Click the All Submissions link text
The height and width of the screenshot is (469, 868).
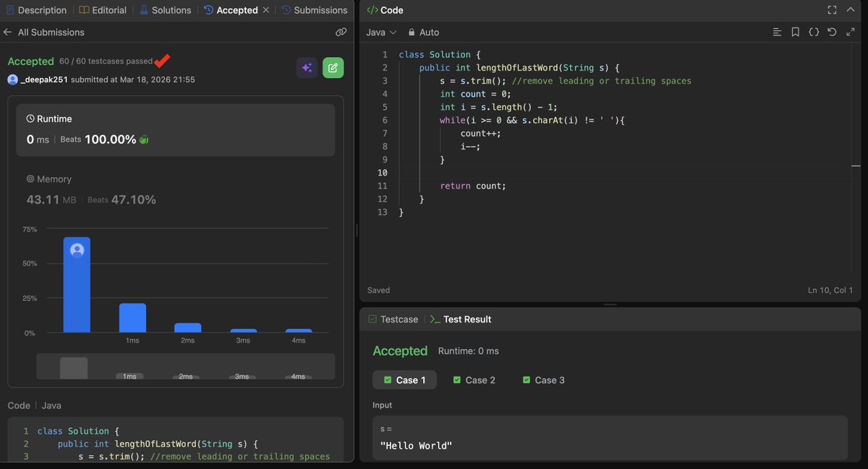click(x=51, y=33)
